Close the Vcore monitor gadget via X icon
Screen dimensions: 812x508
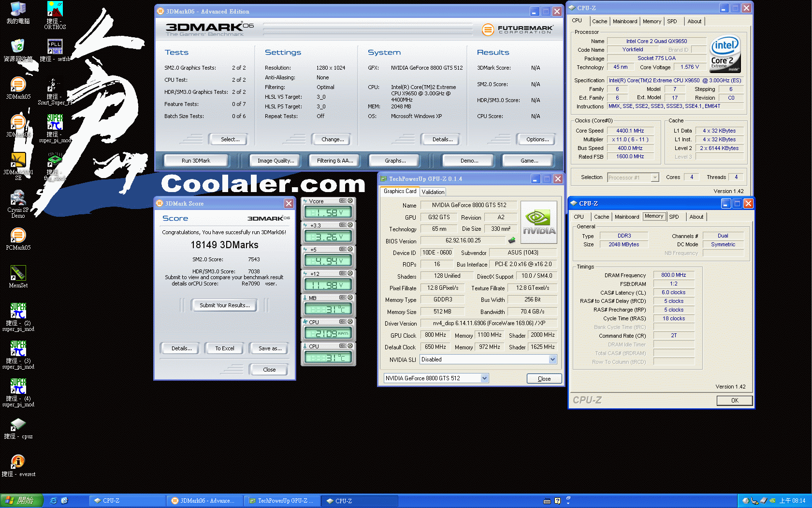[350, 201]
